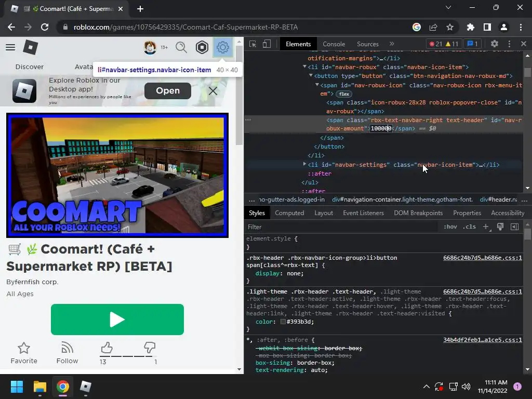Show more DevTools panels chevron
Image resolution: width=532 pixels, height=399 pixels.
[392, 44]
